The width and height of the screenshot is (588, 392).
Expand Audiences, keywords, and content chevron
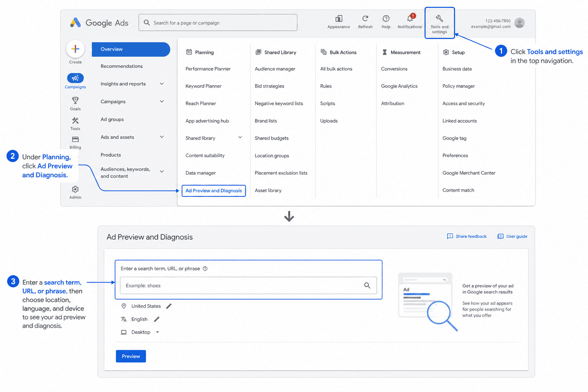pos(162,171)
